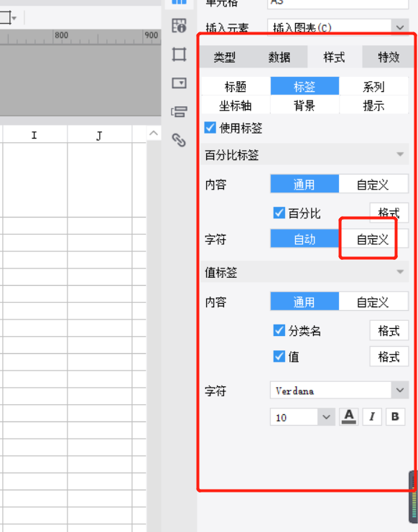Click the cell element frame icon
Screen dimensions: 418x532
(x=179, y=55)
